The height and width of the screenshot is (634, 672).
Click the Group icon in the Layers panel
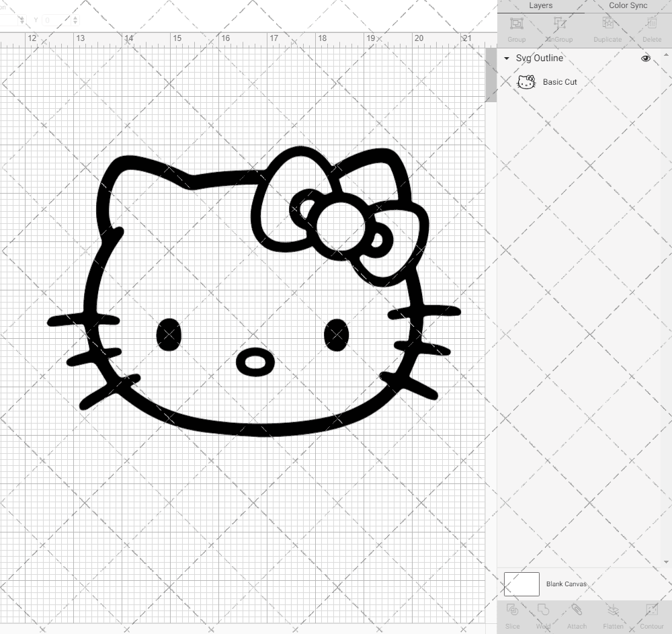pyautogui.click(x=516, y=24)
